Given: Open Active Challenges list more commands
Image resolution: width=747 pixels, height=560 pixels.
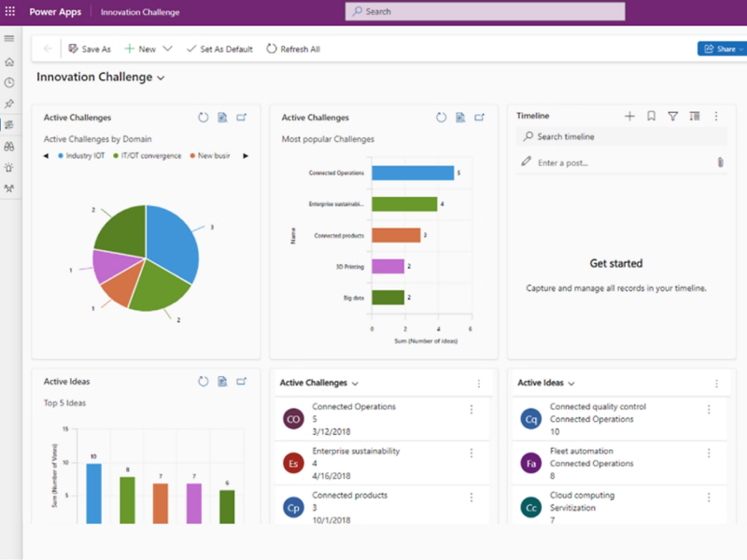Looking at the screenshot, I should [x=479, y=384].
